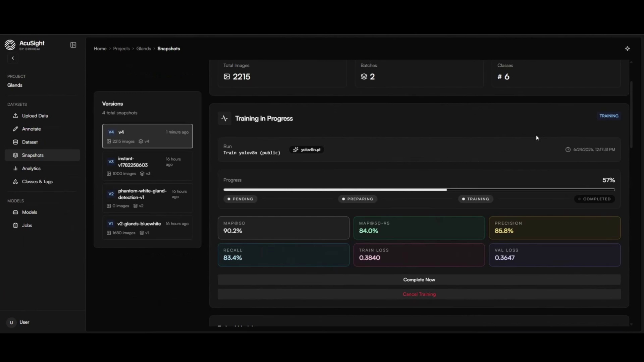Open Dataset in sidebar
This screenshot has height=362, width=644.
(42, 142)
